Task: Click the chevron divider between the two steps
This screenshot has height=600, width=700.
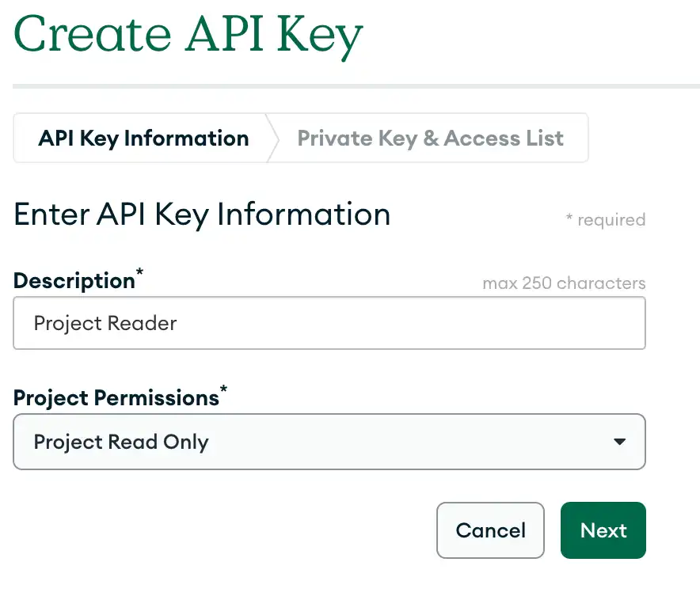Action: pos(273,138)
